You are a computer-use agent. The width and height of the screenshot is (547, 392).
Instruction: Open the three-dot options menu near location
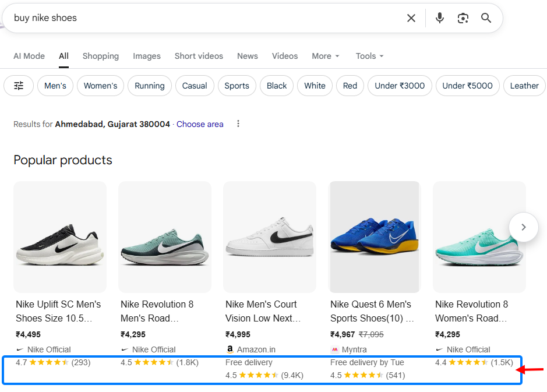click(x=238, y=123)
